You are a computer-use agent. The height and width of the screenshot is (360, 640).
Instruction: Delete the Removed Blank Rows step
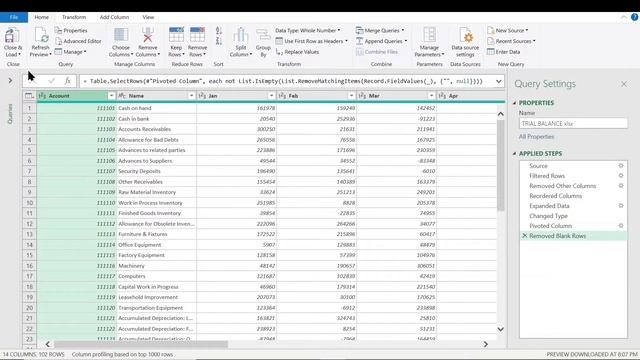524,236
